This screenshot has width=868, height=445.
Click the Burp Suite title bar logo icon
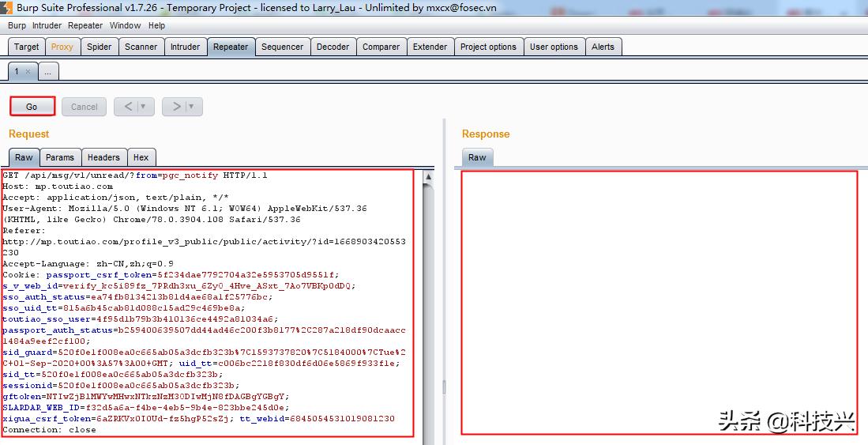tap(6, 8)
